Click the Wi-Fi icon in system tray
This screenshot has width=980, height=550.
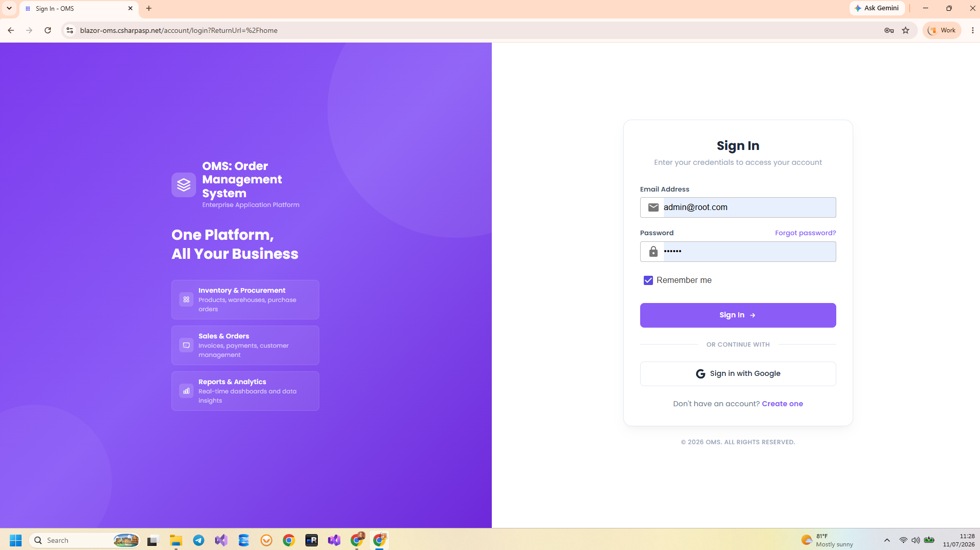click(x=903, y=540)
